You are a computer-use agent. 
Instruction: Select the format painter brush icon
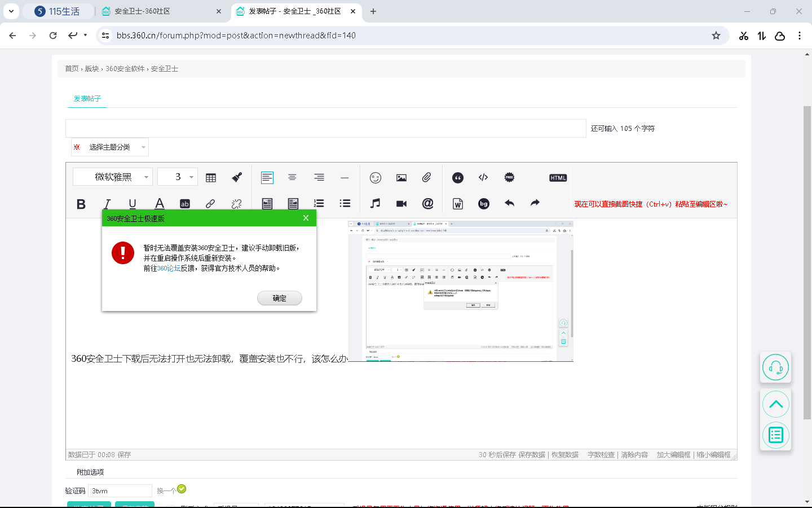[237, 177]
